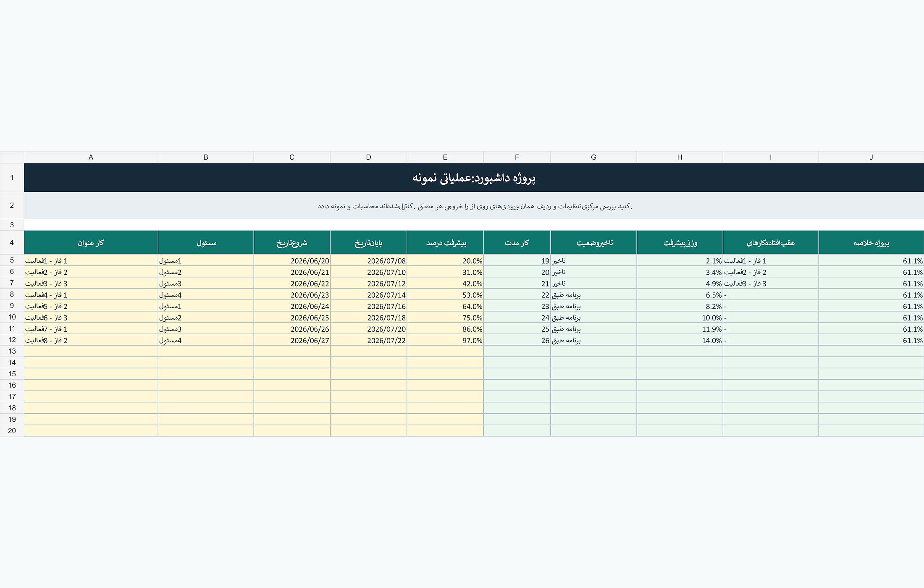Viewport: 924px width, 588px height.
Task: Select column F header
Action: (517, 157)
